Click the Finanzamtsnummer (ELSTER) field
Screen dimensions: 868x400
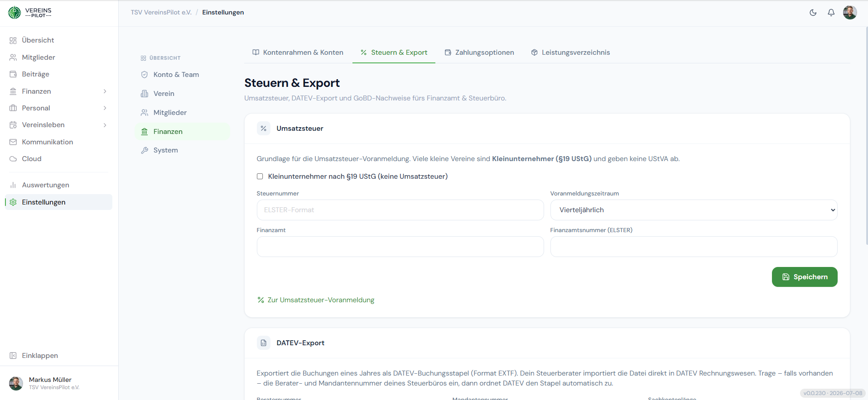(694, 247)
